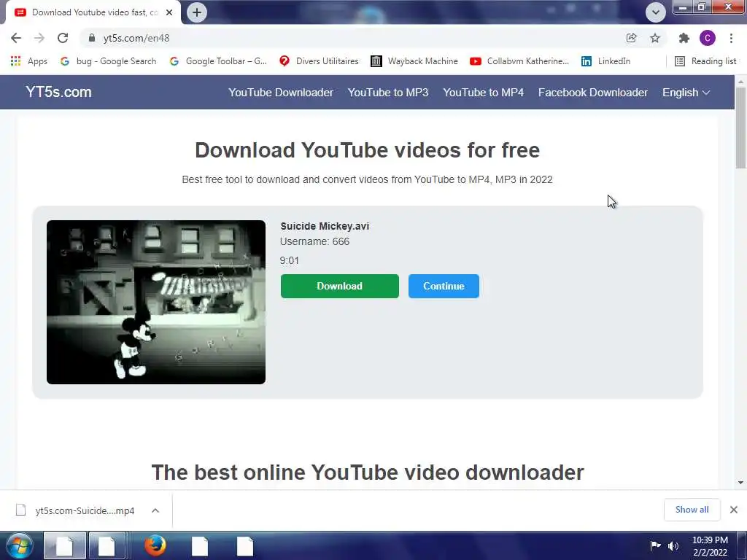Expand the English language dropdown
Image resolution: width=747 pixels, height=560 pixels.
[x=686, y=93]
